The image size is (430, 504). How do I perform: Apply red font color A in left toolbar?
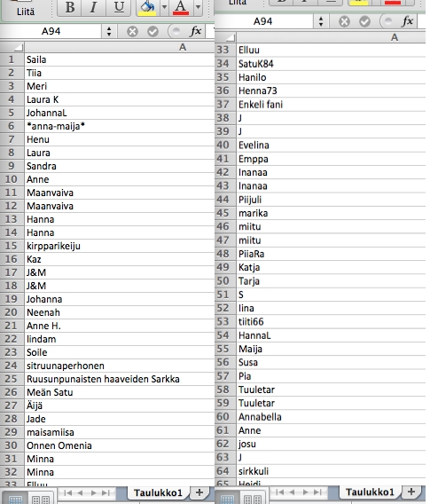click(181, 7)
